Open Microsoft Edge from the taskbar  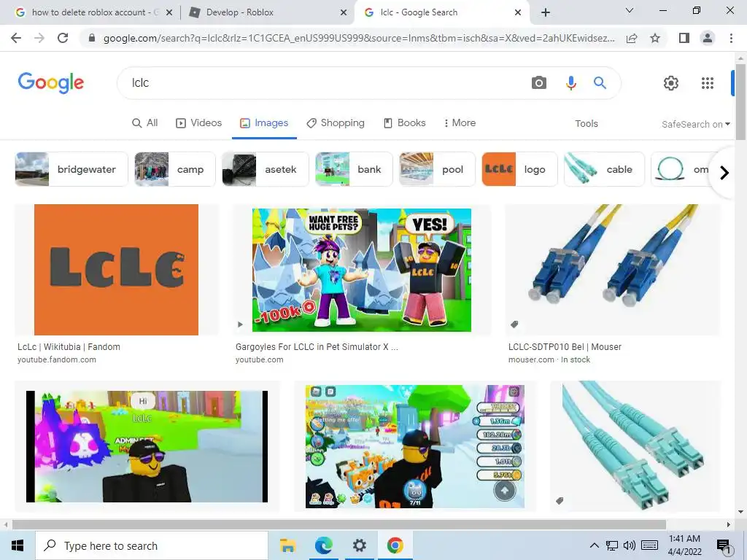323,545
